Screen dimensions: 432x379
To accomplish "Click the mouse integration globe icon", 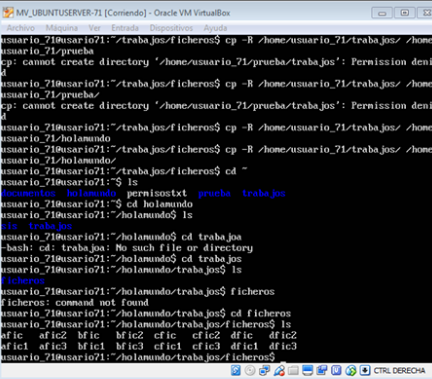I will point(351,370).
